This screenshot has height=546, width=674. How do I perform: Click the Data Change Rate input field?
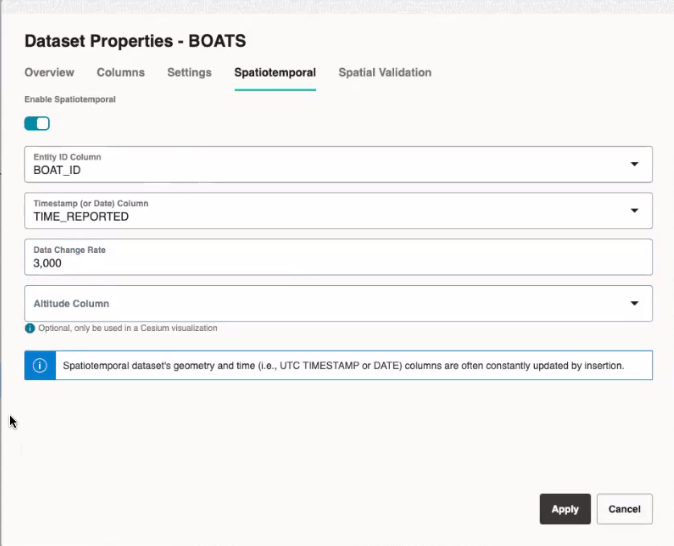pyautogui.click(x=338, y=257)
